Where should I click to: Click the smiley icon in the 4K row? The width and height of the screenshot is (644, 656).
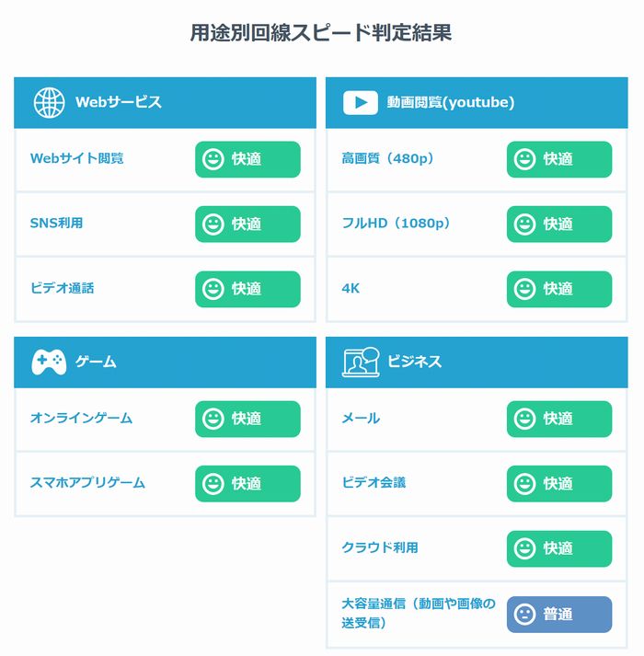(524, 289)
